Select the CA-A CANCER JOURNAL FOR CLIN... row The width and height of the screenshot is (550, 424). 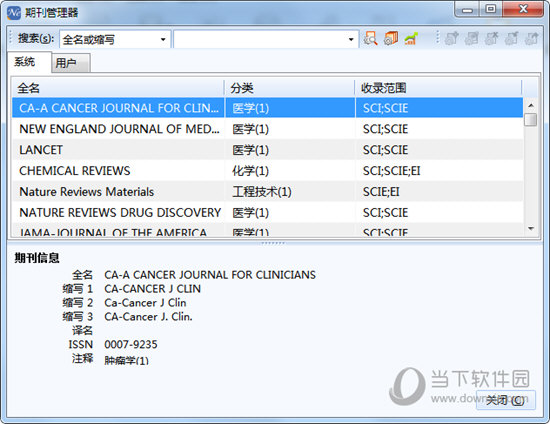pyautogui.click(x=267, y=108)
